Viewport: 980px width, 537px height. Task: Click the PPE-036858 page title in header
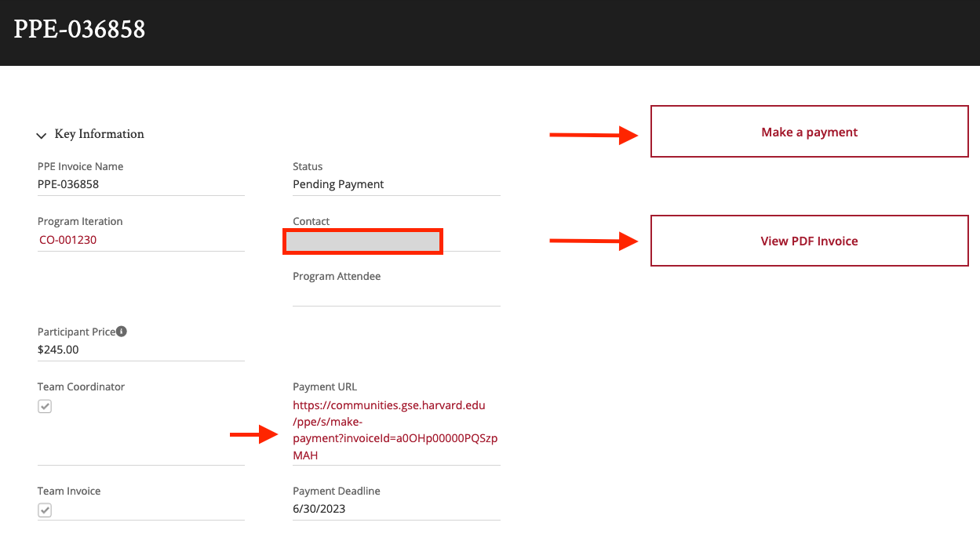[79, 30]
